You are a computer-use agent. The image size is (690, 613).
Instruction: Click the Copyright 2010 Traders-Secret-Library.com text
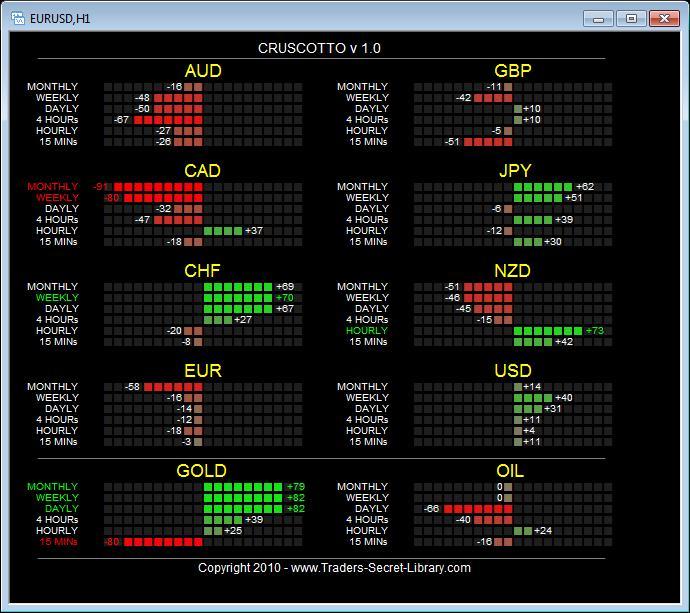334,568
